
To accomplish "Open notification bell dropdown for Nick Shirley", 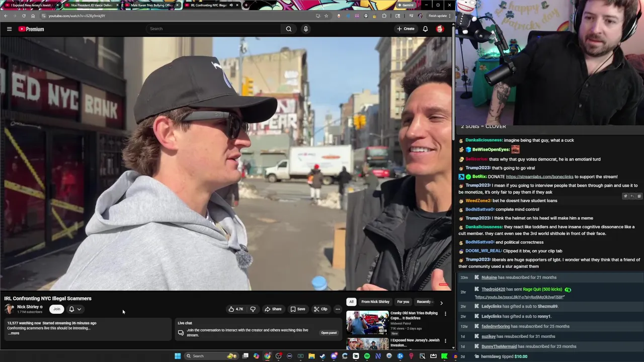I will coord(74,309).
